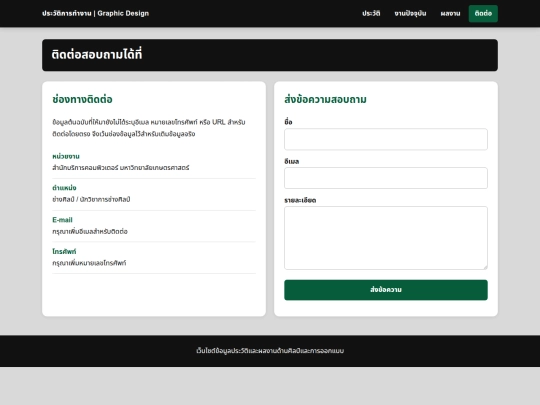
Task: Focus the ชื่อ name input field
Action: coord(386,139)
